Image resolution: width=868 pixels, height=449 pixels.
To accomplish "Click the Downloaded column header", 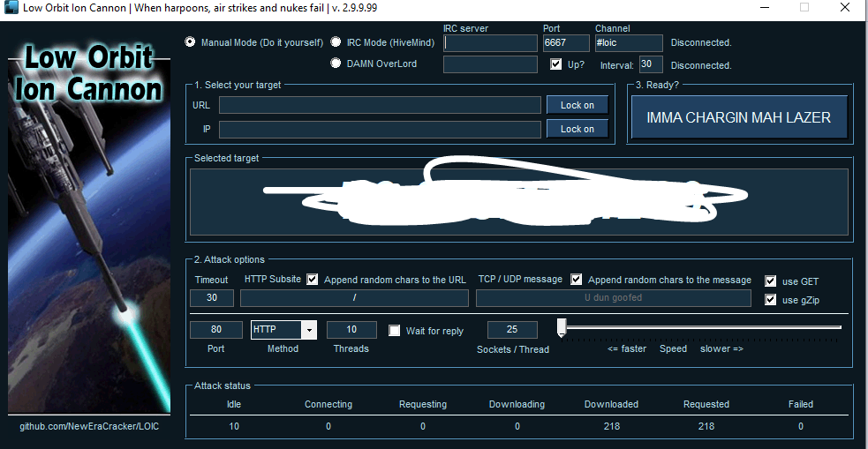I will click(x=611, y=404).
